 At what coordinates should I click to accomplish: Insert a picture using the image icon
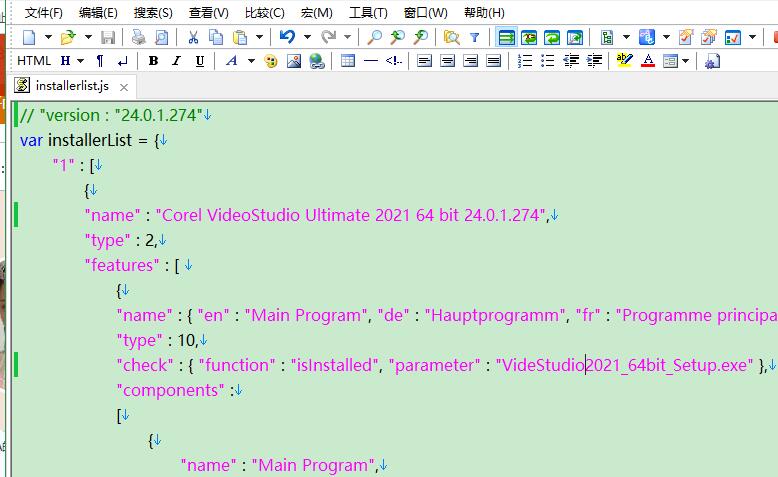[x=294, y=61]
